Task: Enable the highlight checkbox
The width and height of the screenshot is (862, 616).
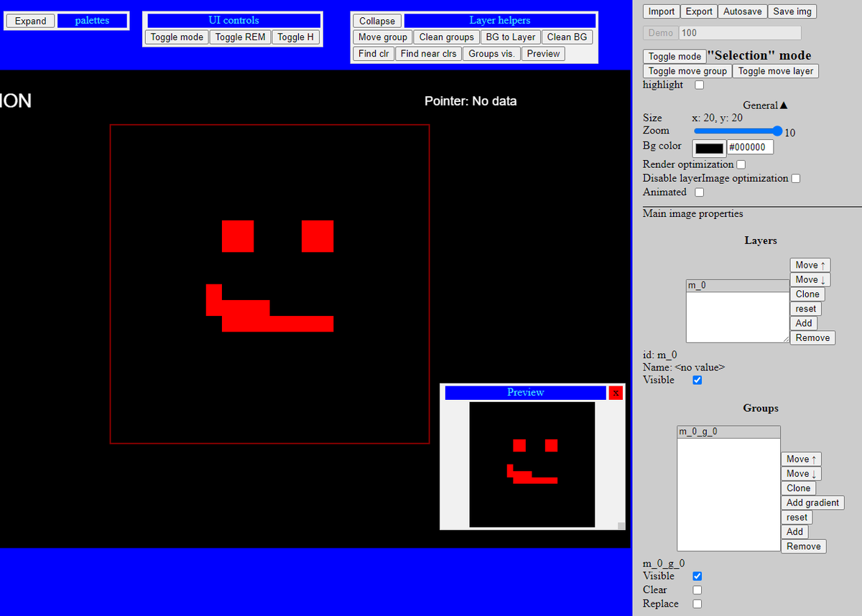Action: tap(700, 85)
